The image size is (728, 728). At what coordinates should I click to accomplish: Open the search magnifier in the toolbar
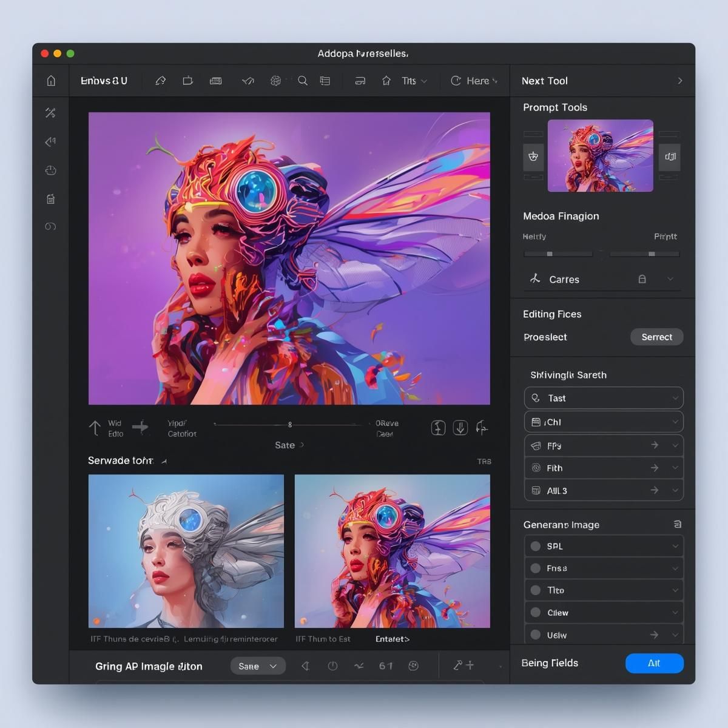click(x=302, y=81)
